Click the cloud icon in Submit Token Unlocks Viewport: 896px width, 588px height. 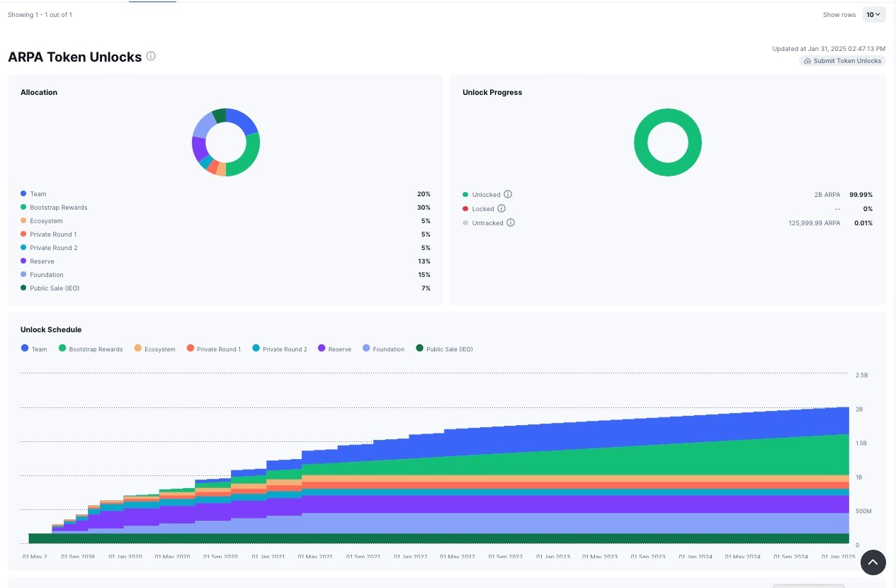pyautogui.click(x=807, y=61)
